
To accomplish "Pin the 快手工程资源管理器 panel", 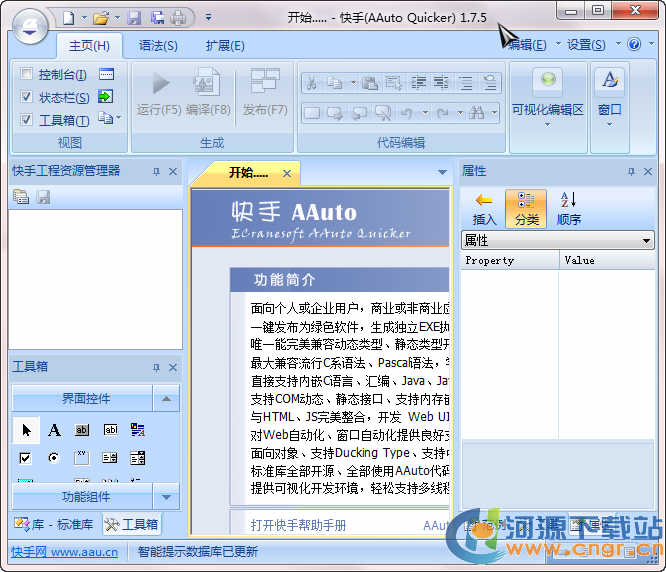I will [x=156, y=172].
